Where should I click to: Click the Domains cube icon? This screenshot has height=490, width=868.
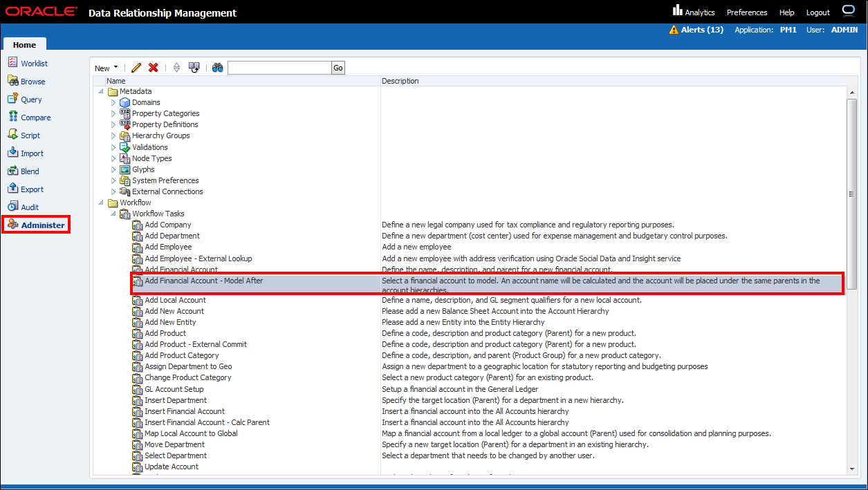[125, 102]
